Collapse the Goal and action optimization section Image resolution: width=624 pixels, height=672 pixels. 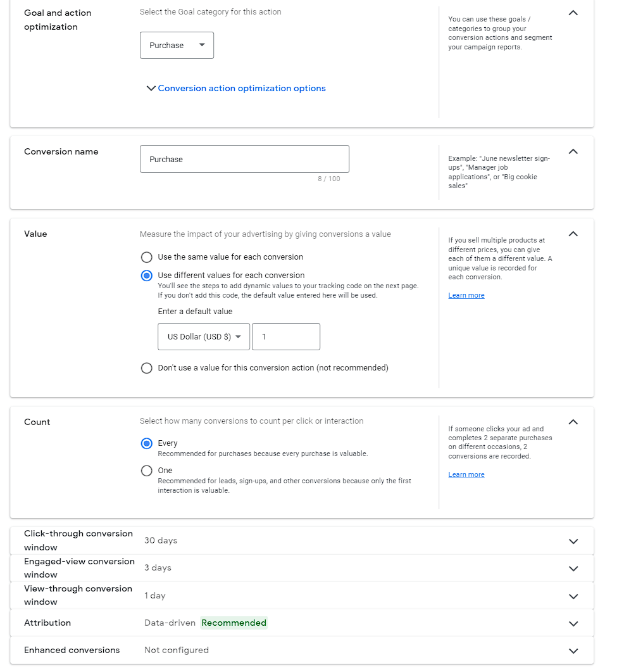(x=573, y=13)
